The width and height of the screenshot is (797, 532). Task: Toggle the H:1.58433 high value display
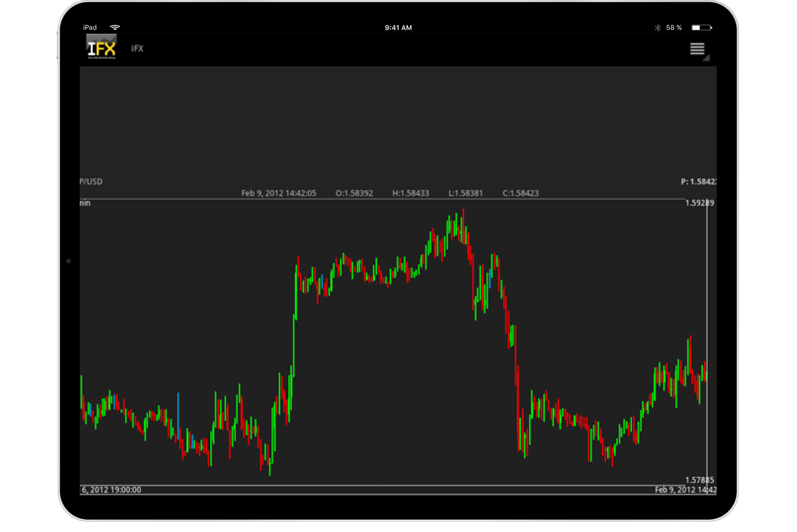(x=411, y=193)
